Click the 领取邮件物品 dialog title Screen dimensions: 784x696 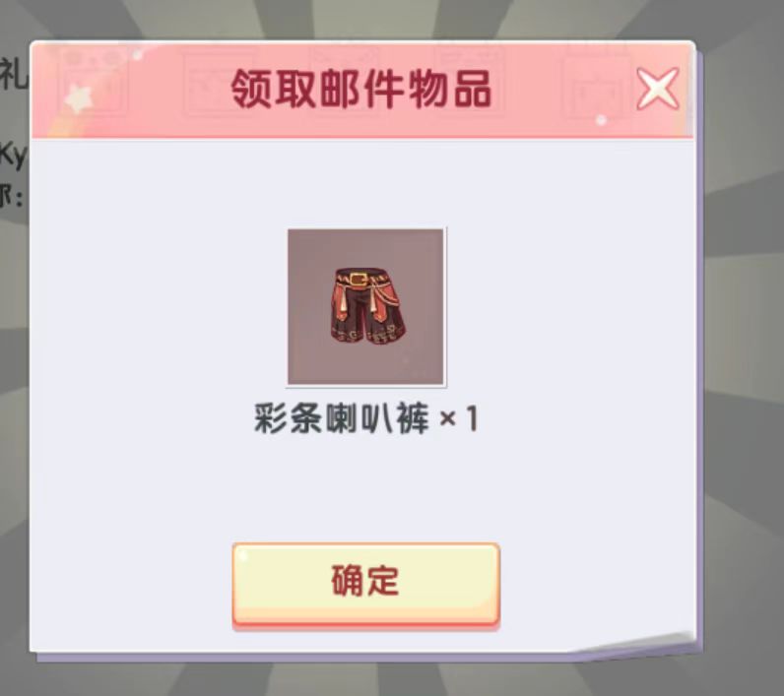[361, 89]
